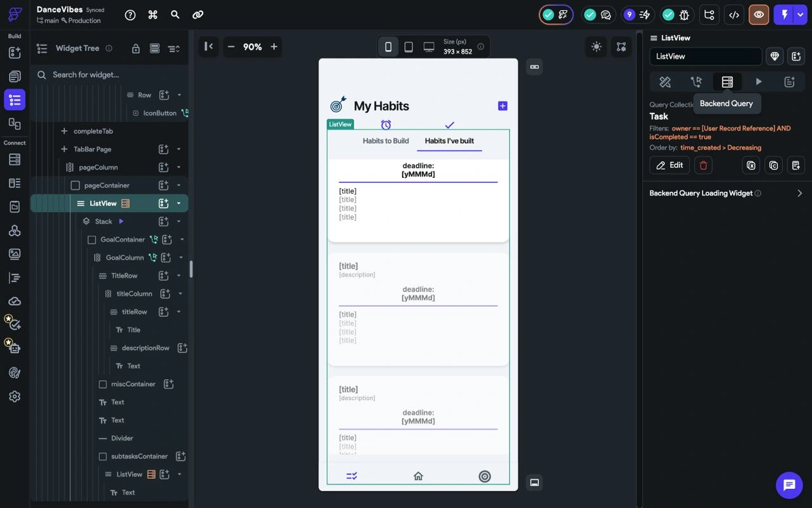Select the tablet device preview
The height and width of the screenshot is (508, 812).
coord(409,46)
